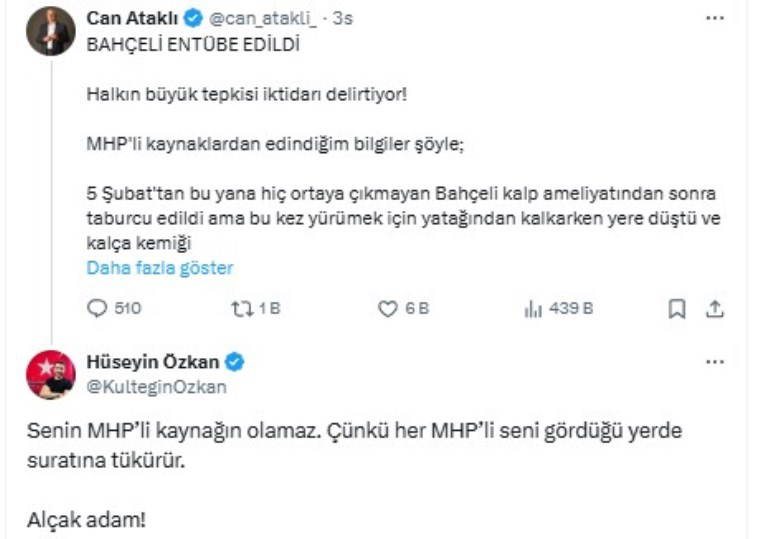Open the Can Ataklı display name link
The image size is (760, 539).
(132, 18)
